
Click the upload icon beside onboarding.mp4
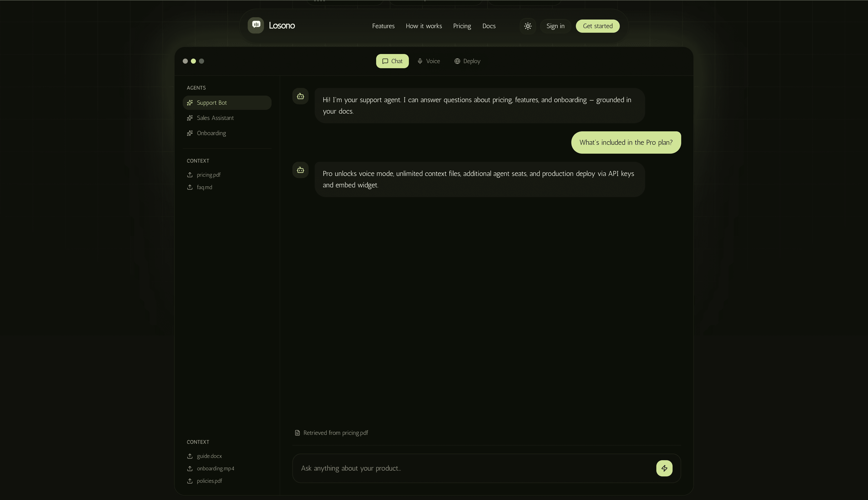tap(190, 468)
